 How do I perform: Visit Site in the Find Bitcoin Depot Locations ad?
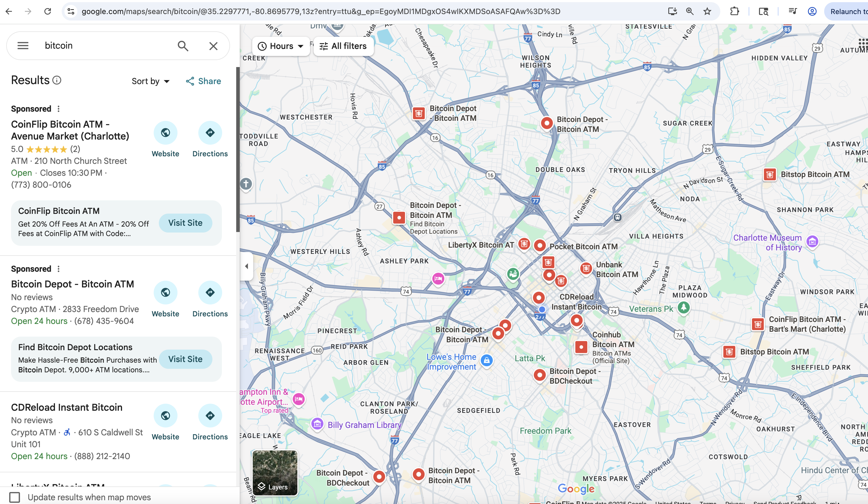click(x=185, y=359)
